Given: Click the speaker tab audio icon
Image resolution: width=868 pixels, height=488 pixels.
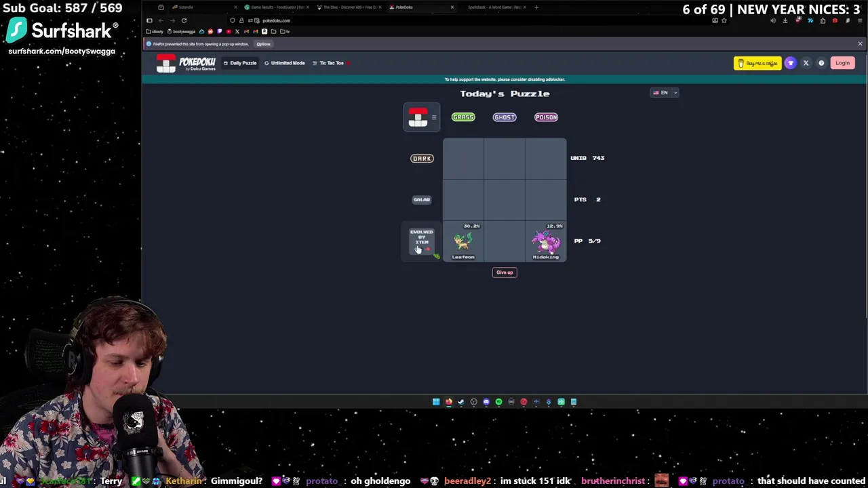Looking at the screenshot, I should click(773, 20).
